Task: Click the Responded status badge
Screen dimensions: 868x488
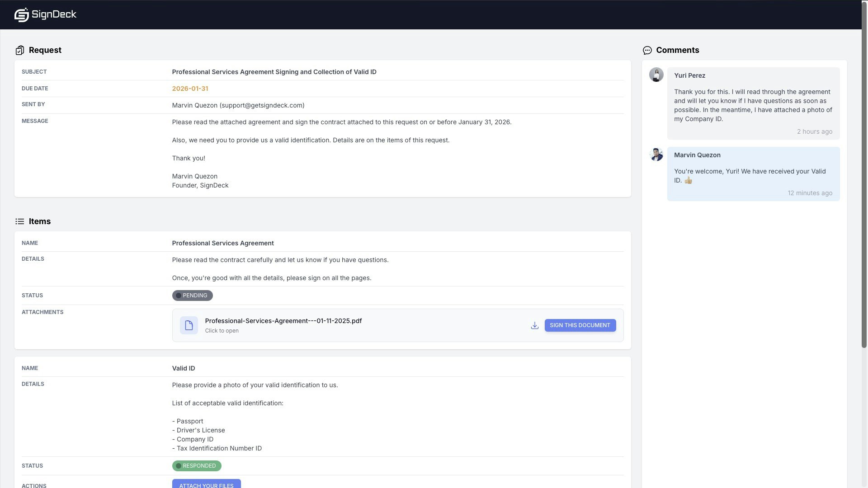Action: click(197, 466)
